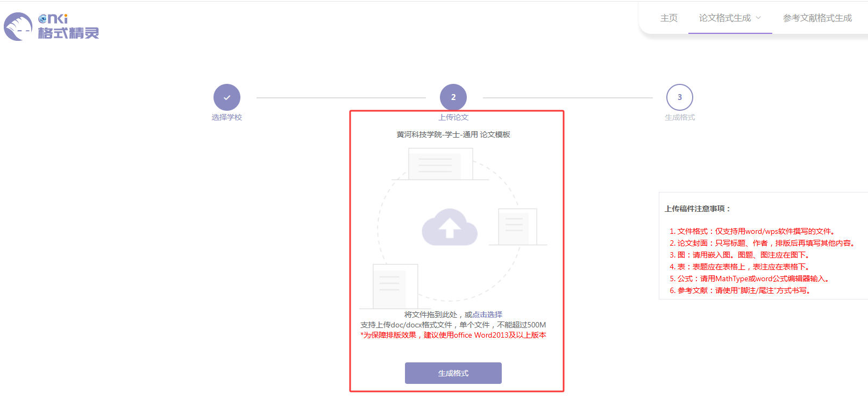This screenshot has height=407, width=868.
Task: Go back via the 选择学校 step label
Action: coord(227,117)
